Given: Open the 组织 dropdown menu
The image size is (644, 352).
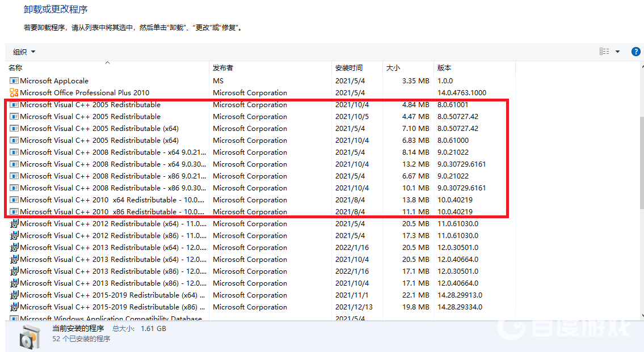Looking at the screenshot, I should [24, 52].
